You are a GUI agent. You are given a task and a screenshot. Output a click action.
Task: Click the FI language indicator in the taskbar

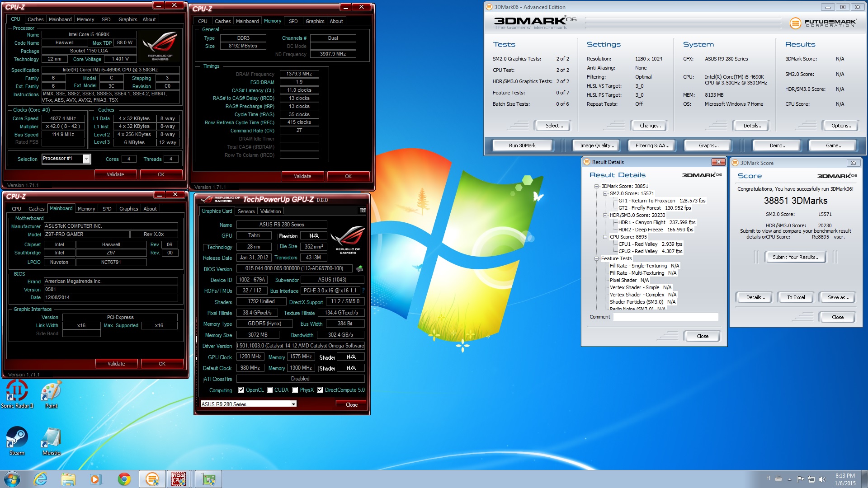[768, 478]
